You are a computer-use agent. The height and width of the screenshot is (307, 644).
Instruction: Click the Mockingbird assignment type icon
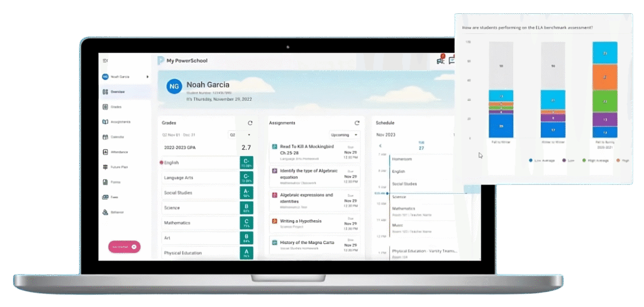275,147
